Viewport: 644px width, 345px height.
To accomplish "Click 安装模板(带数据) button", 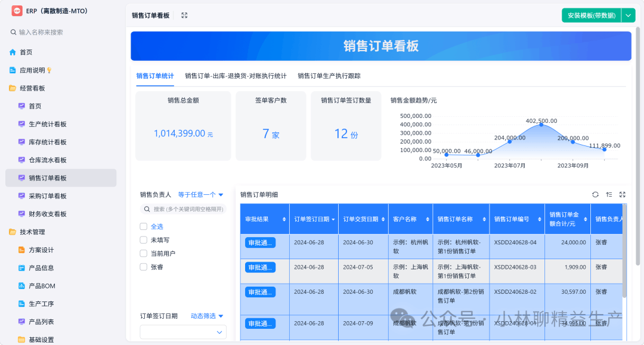I will (592, 15).
